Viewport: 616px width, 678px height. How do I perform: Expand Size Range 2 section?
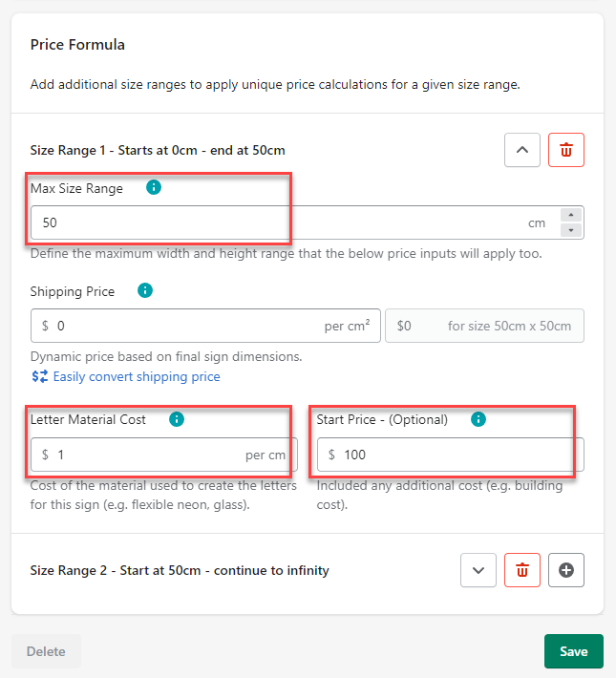pos(478,570)
